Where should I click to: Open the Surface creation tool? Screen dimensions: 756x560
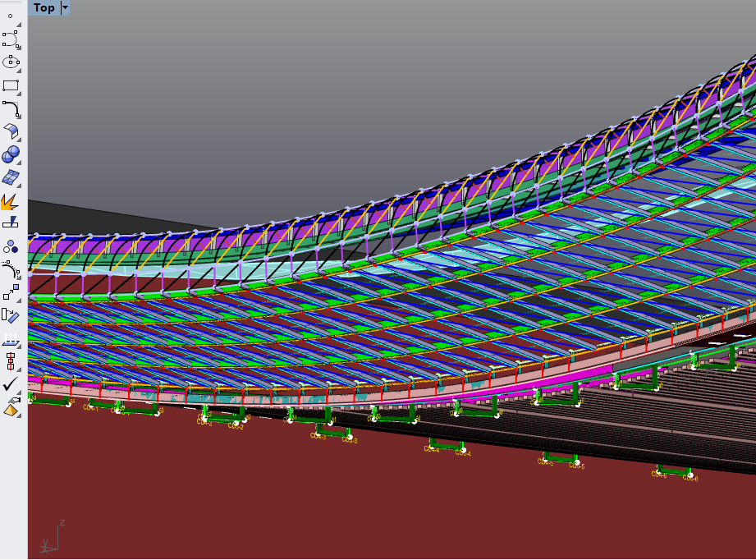(11, 131)
